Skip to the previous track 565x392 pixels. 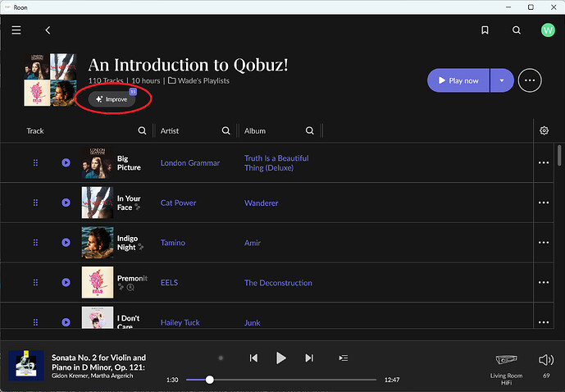point(253,358)
